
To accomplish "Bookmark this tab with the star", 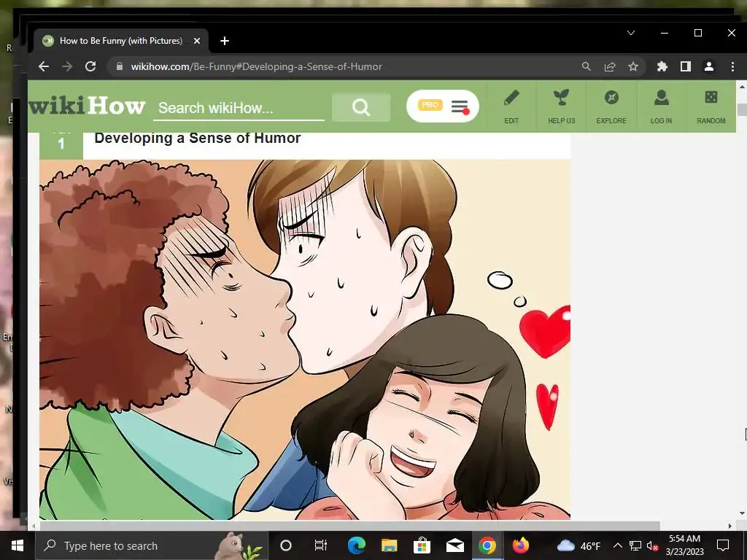I will click(x=633, y=66).
